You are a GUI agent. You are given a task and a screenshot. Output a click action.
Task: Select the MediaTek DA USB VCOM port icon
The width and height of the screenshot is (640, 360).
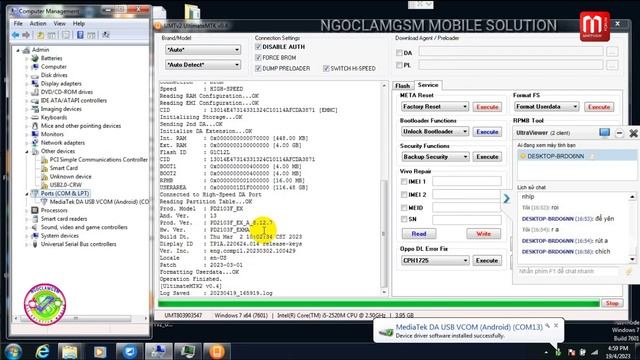click(x=44, y=202)
